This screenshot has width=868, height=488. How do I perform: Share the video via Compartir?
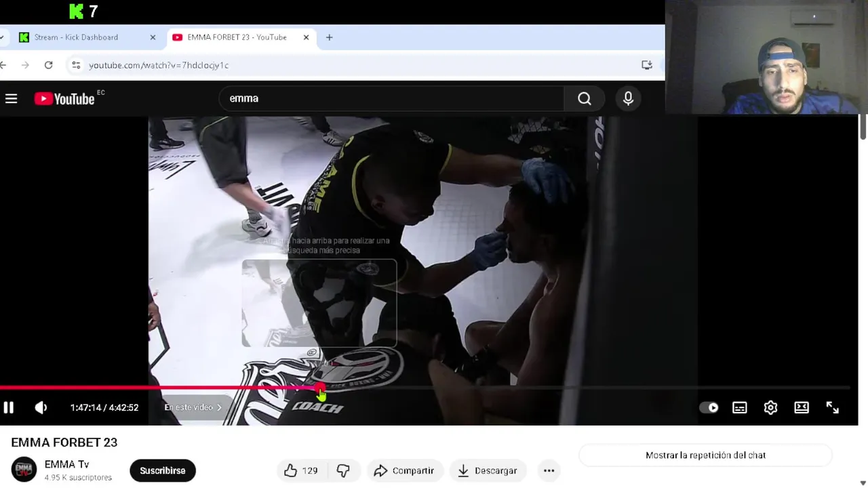pyautogui.click(x=403, y=470)
